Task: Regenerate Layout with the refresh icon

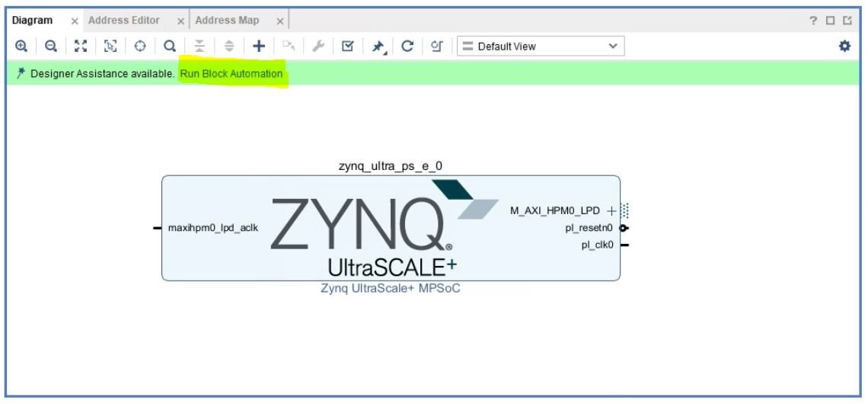Action: pos(407,46)
